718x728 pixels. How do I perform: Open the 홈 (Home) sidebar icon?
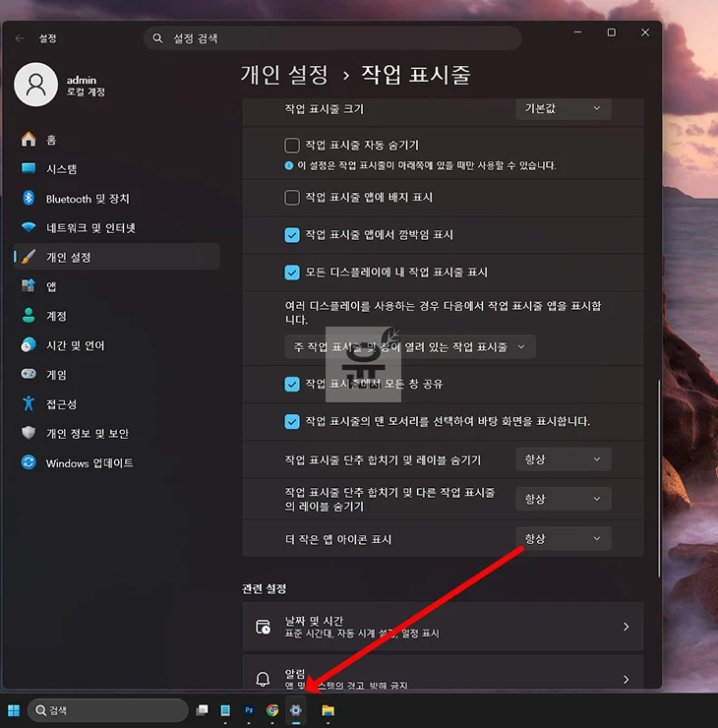coord(29,140)
